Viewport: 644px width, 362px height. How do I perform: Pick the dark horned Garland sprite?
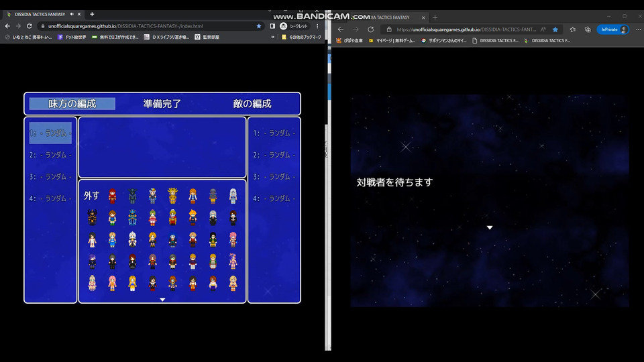pyautogui.click(x=132, y=196)
